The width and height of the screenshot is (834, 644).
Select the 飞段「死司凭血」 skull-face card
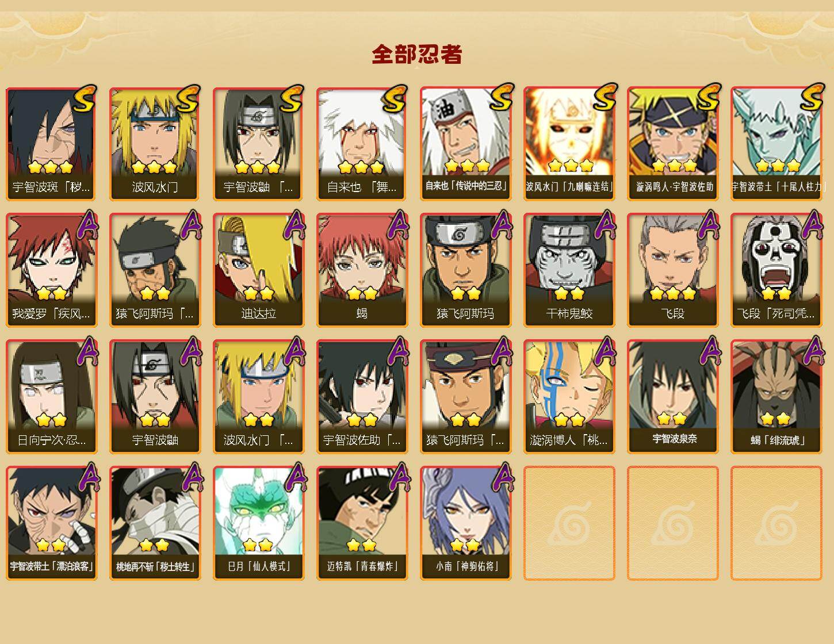click(x=776, y=270)
